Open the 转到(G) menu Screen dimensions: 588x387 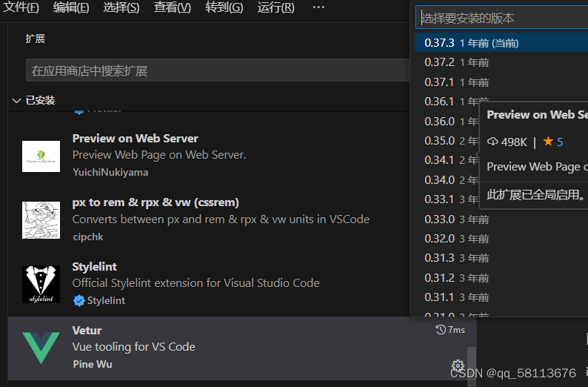[224, 7]
